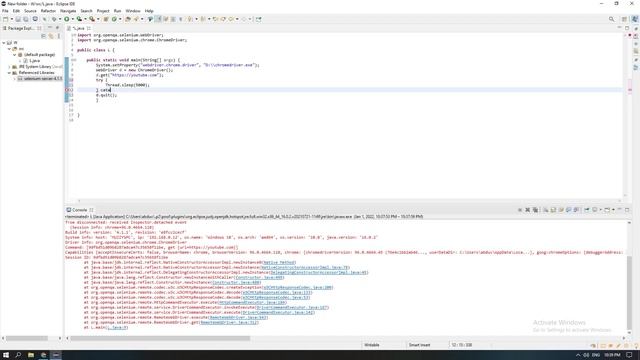Collapse the W project tree node
This screenshot has height=360, width=640.
pos(4,42)
